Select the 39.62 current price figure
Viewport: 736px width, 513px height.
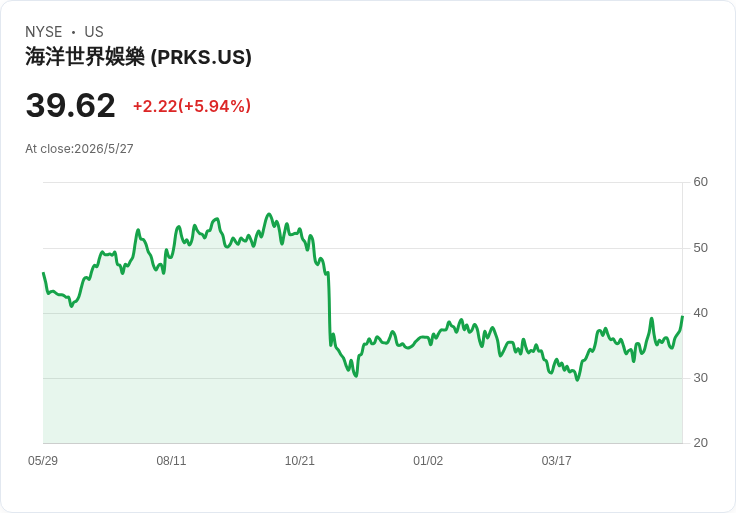[70, 105]
